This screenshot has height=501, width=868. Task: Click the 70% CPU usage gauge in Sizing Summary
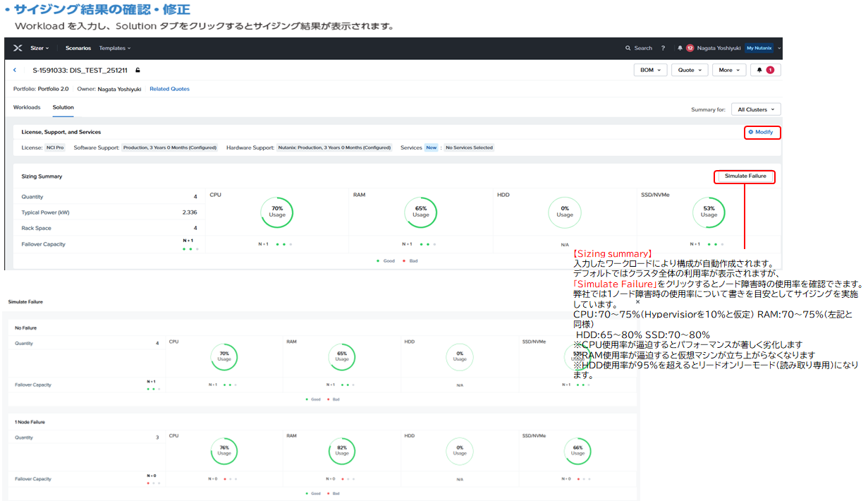tap(277, 212)
